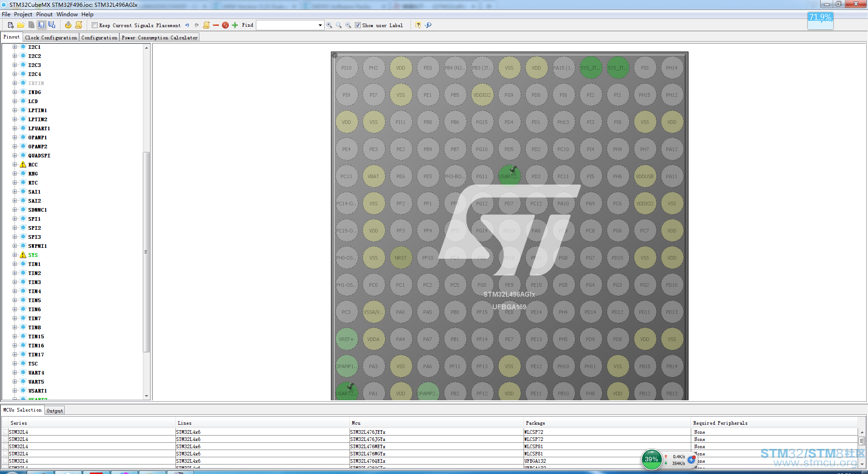Switch to the Clock Configuration tab
Viewport: 868px width, 474px height.
coord(51,38)
